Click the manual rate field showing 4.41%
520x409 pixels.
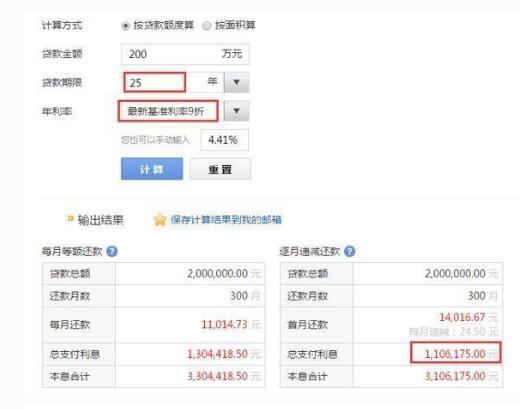pos(225,140)
